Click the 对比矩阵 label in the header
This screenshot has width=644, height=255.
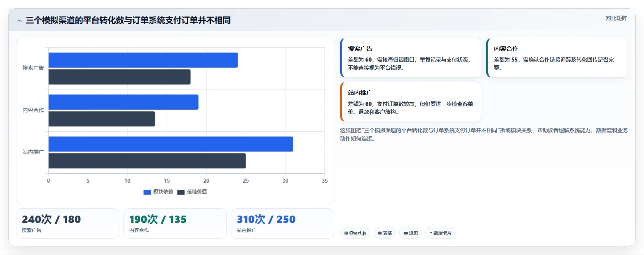click(617, 18)
